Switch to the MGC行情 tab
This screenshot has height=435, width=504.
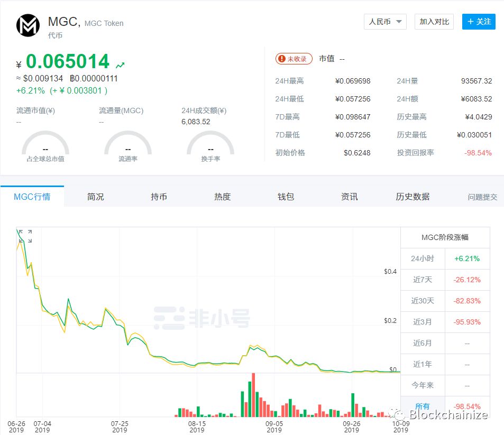pyautogui.click(x=32, y=197)
